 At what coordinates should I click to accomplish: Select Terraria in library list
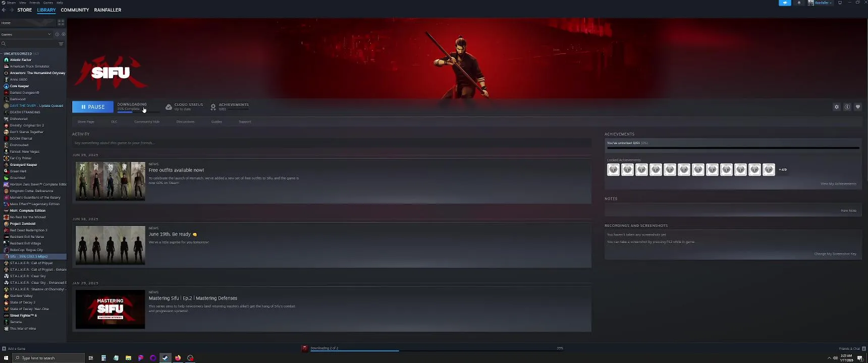pyautogui.click(x=33, y=322)
